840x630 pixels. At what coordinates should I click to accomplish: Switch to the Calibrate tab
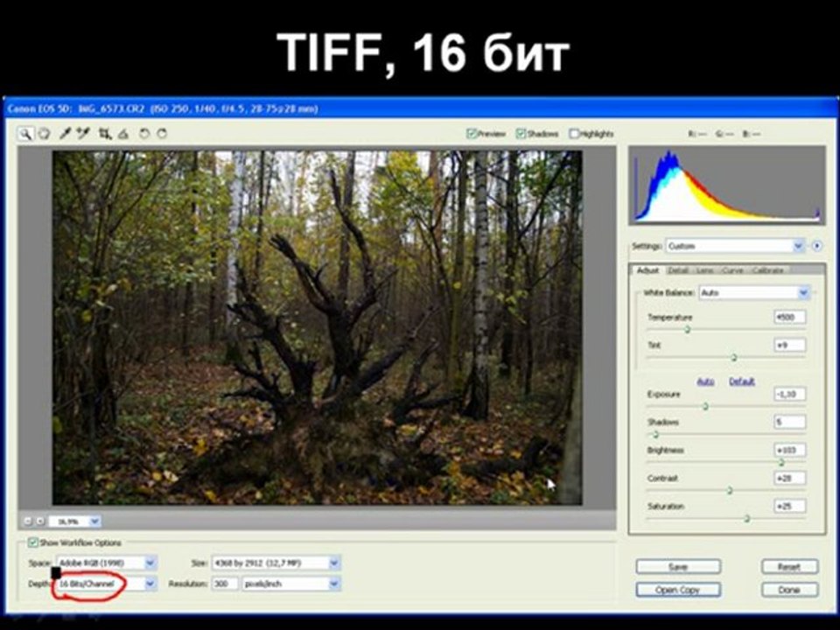767,270
